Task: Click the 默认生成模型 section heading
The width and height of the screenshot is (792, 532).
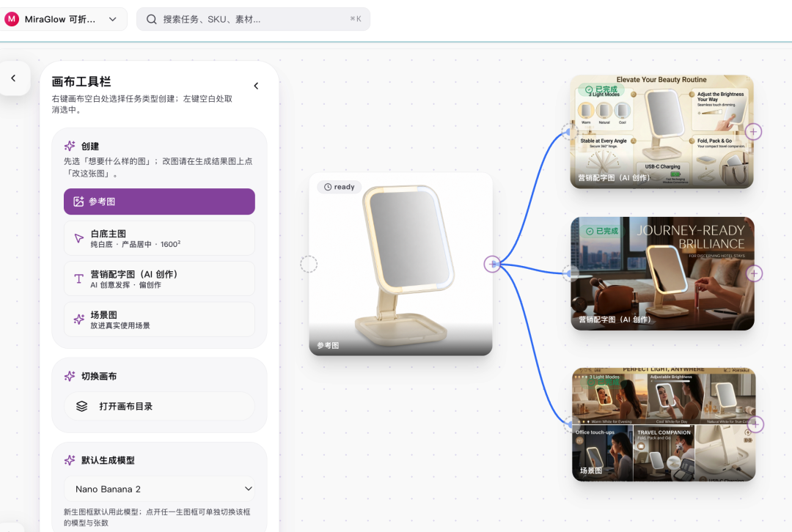Action: [108, 460]
